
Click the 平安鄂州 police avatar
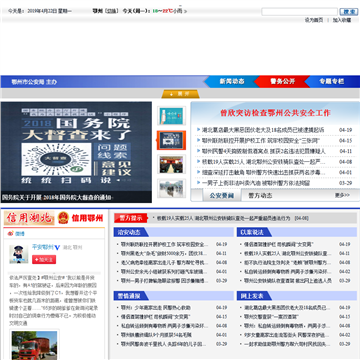tap(18, 254)
